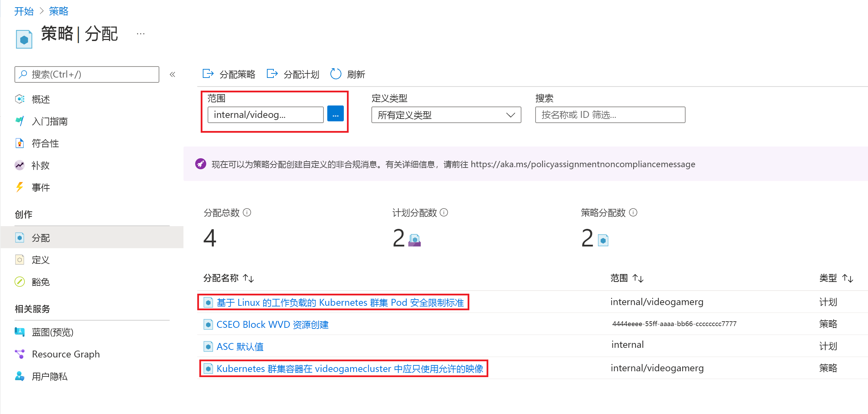Viewport: 868px width, 414px height.
Task: Click 计划 type in ASC 默认值 row
Action: (828, 346)
